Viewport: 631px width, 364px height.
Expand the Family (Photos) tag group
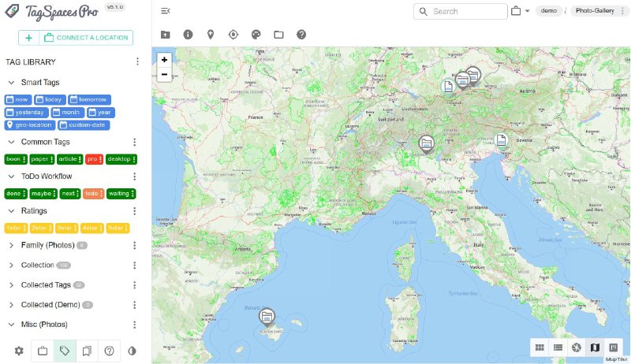point(11,245)
